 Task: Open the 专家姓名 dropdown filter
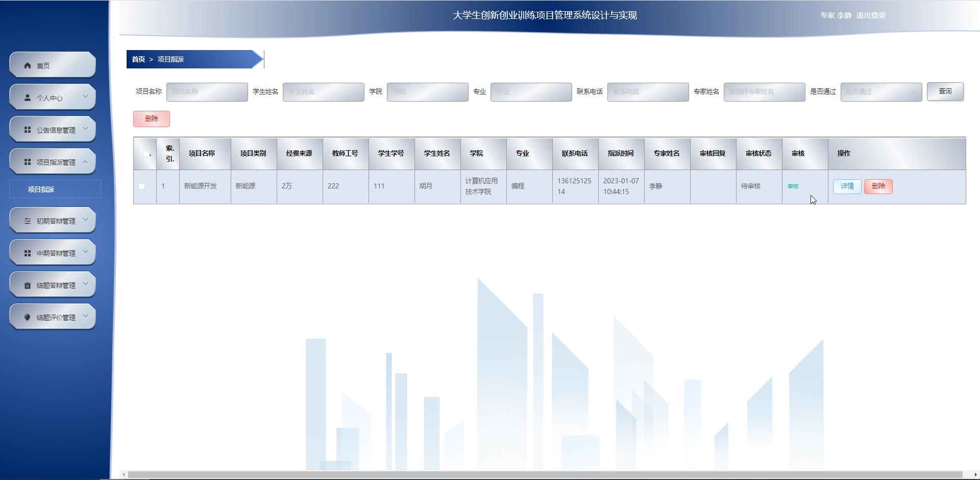(x=764, y=92)
